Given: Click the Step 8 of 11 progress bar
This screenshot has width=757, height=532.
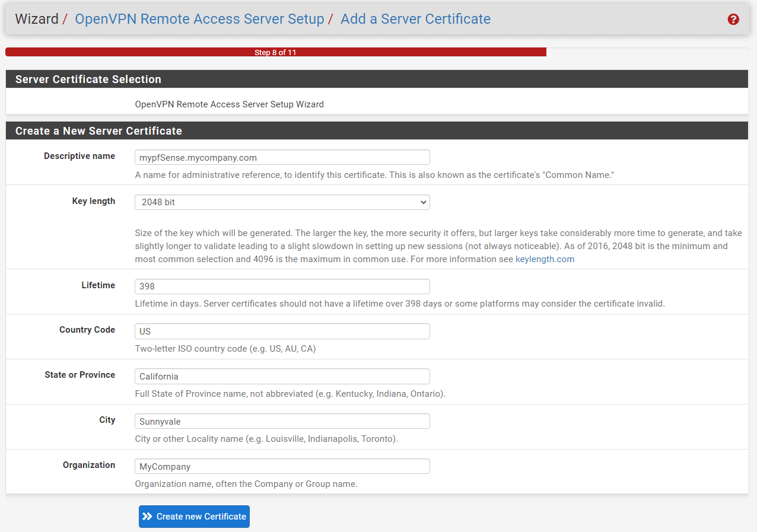Looking at the screenshot, I should 275,52.
